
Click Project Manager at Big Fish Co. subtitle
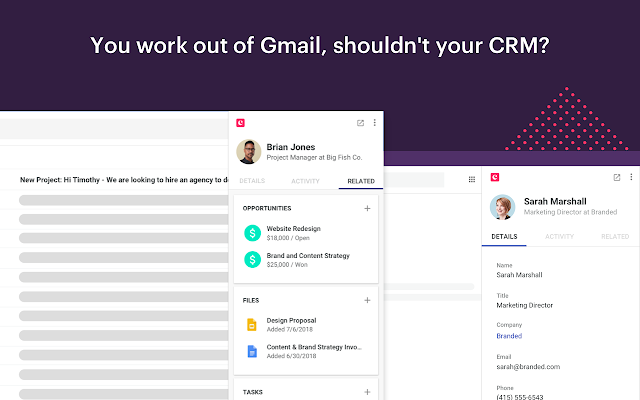tap(314, 158)
